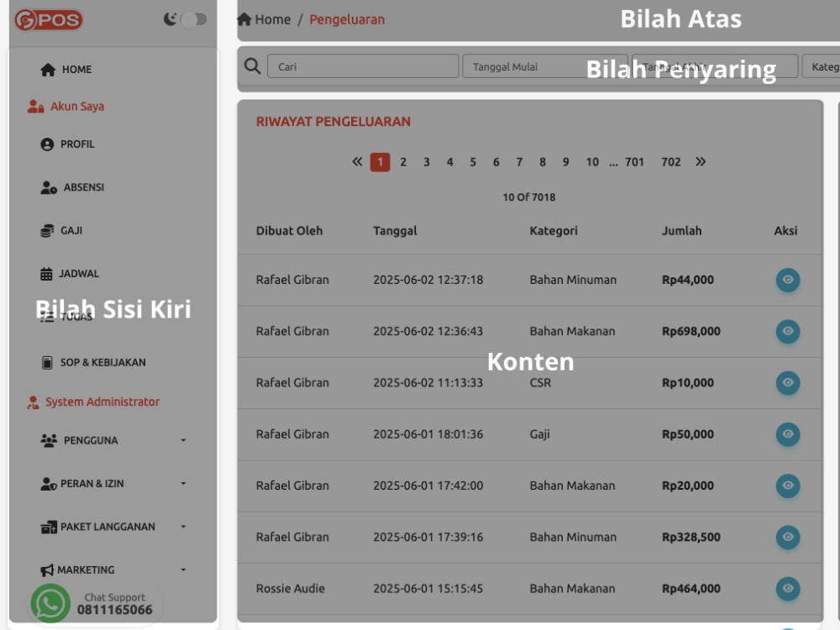Click the ABSENSI person-clock icon
The width and height of the screenshot is (840, 630).
(x=49, y=187)
